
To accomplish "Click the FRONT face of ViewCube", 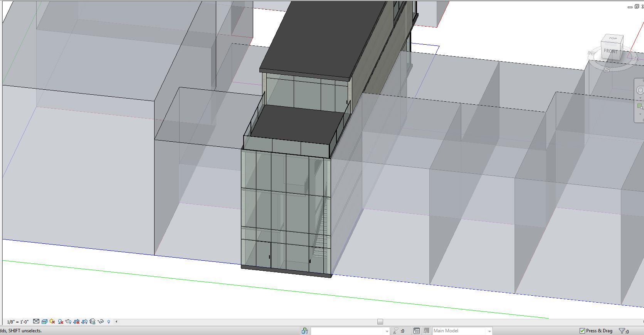I will (610, 51).
